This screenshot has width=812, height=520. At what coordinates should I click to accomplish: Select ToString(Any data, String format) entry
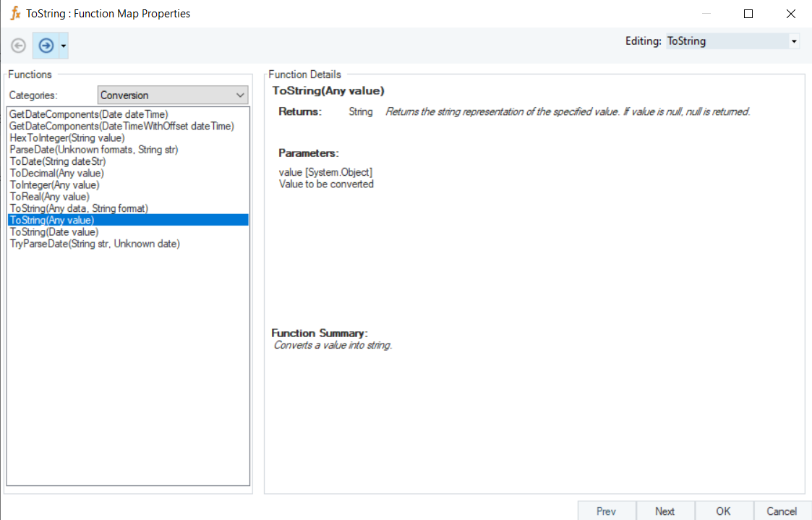point(79,208)
